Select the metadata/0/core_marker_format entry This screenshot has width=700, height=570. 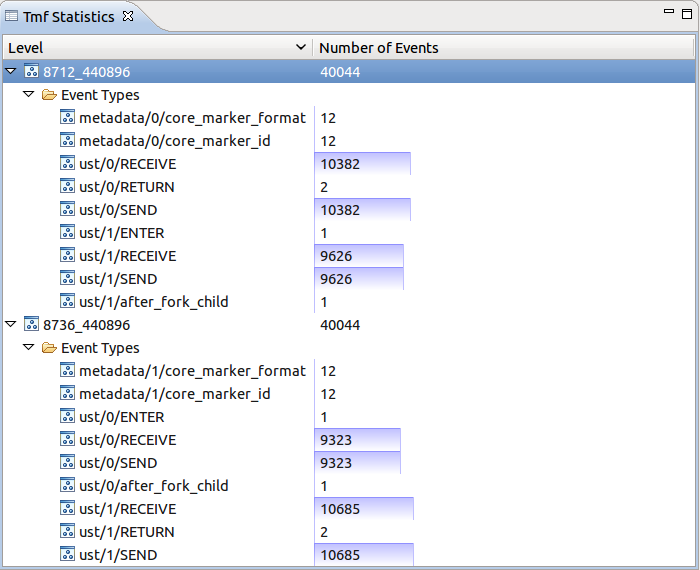(192, 118)
